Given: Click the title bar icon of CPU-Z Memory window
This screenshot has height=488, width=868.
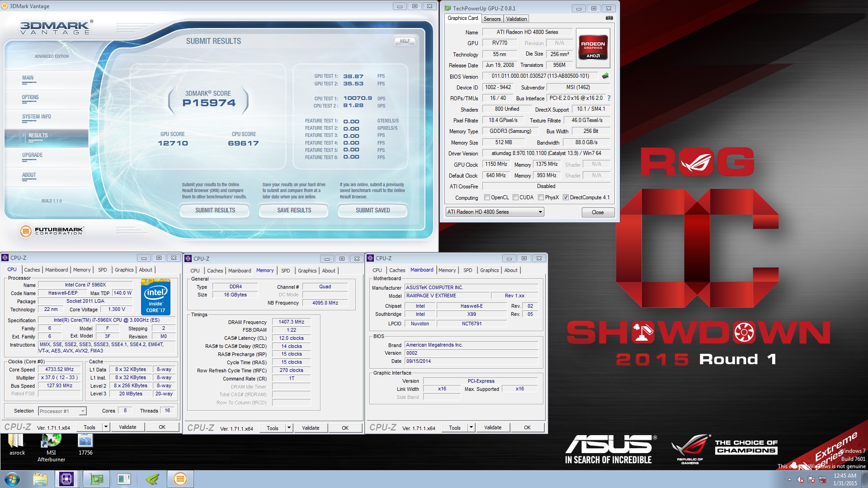Looking at the screenshot, I should coord(188,258).
